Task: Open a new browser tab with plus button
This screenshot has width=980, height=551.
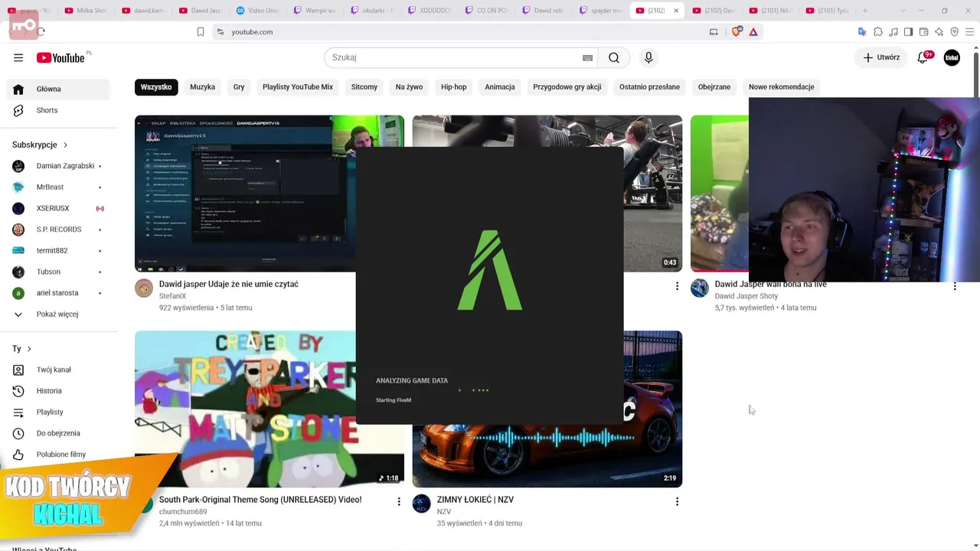Action: point(865,11)
